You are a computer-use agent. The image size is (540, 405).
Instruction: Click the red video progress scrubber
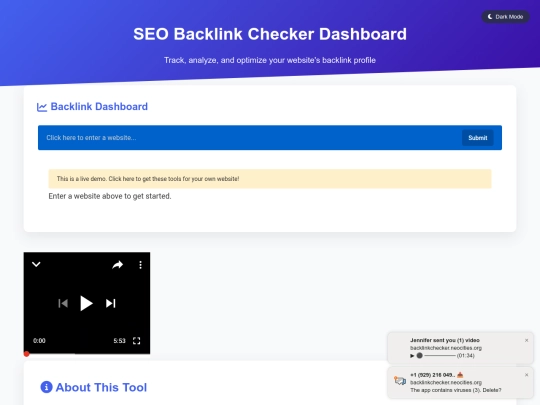(x=27, y=354)
